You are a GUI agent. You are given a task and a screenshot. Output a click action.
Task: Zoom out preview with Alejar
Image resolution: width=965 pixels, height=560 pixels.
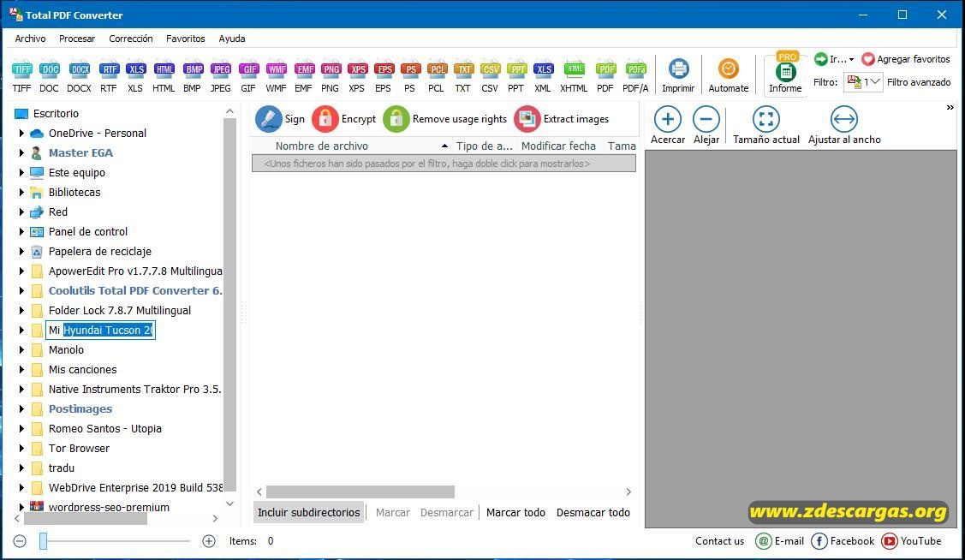[x=706, y=126]
